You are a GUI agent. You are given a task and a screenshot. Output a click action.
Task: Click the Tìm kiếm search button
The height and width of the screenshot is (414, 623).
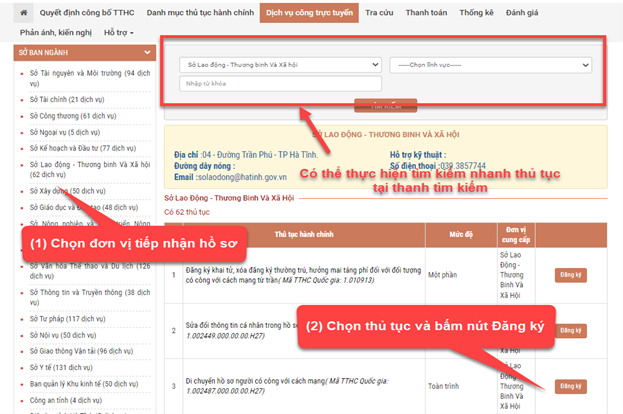coord(385,106)
